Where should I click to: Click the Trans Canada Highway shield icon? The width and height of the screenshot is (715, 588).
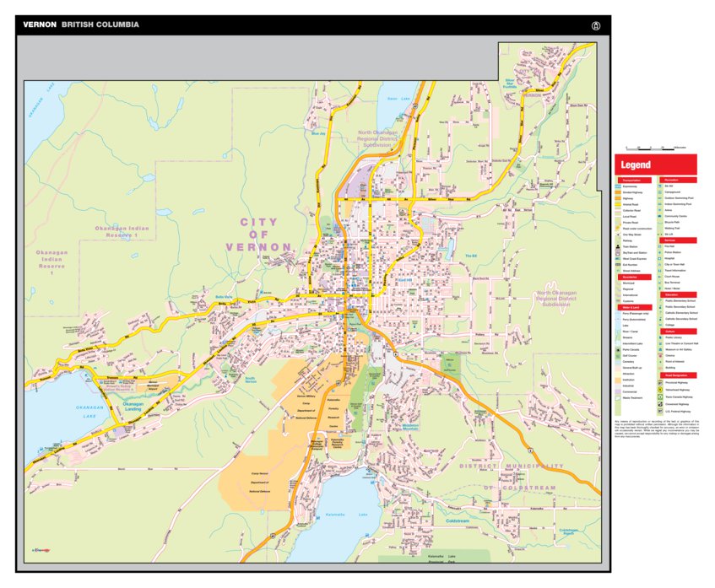click(x=659, y=397)
